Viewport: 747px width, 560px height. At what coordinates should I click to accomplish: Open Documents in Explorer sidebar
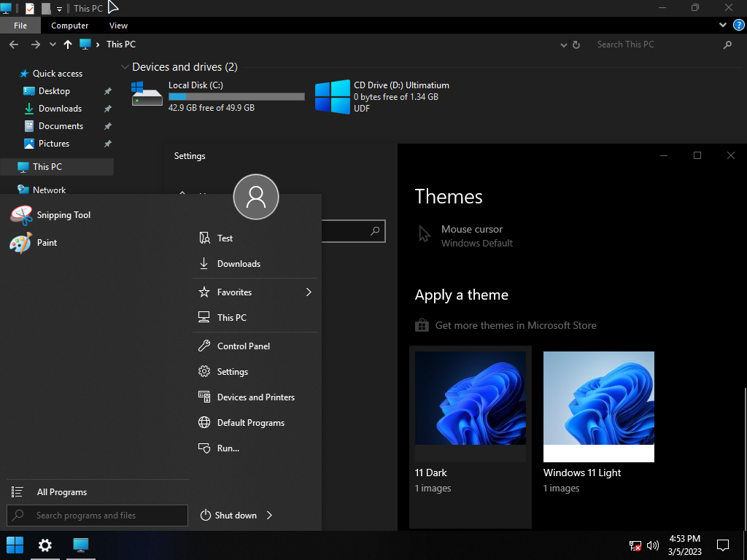pyautogui.click(x=53, y=126)
